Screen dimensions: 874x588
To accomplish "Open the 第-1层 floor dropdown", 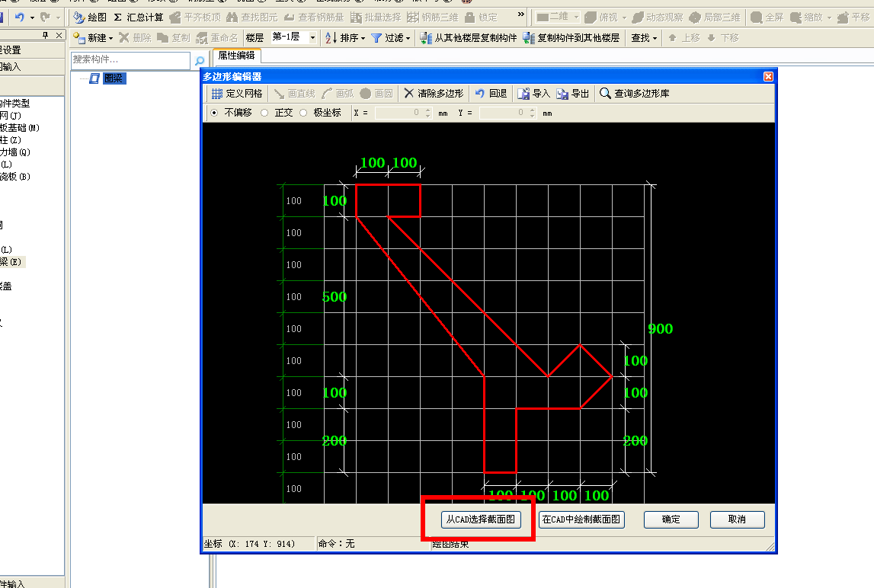I will click(312, 37).
